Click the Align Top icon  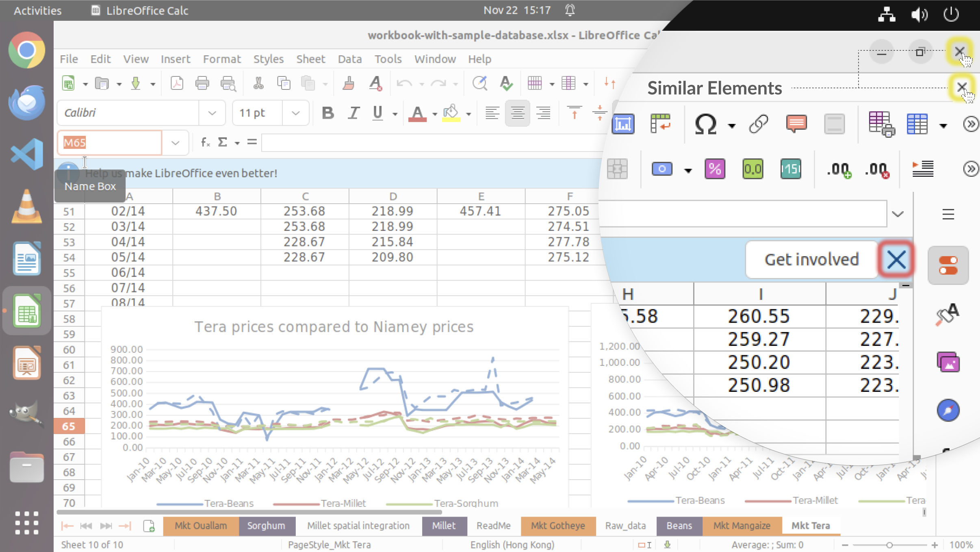574,113
